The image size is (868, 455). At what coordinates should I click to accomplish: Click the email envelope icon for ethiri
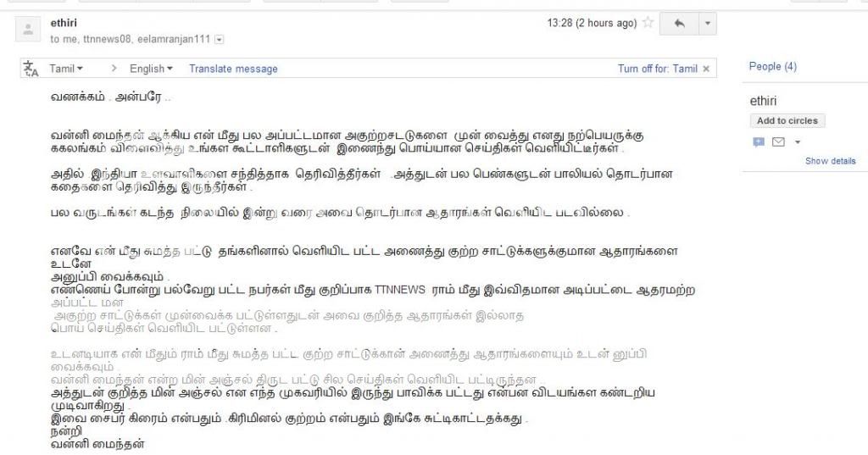click(778, 142)
